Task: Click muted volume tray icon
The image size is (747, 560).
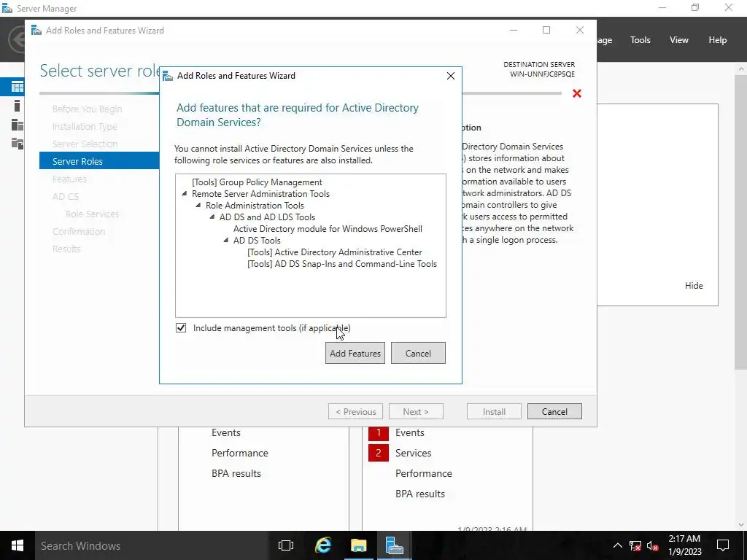Action: tap(653, 545)
